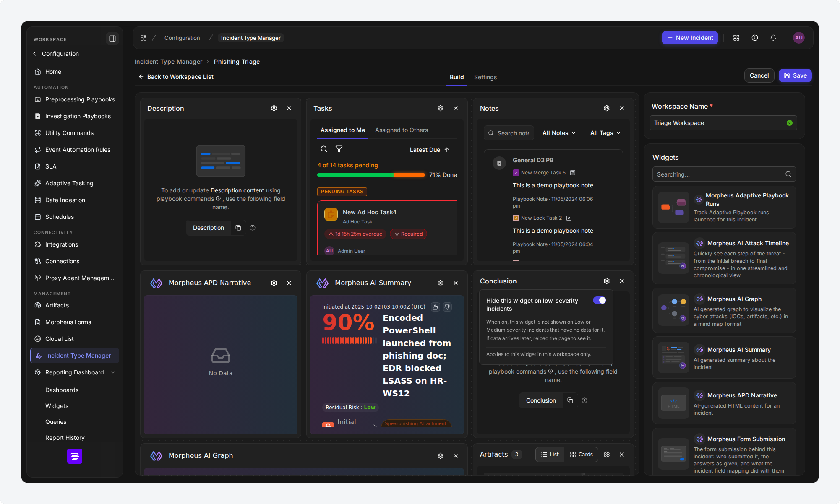Open the notifications bell icon
The image size is (840, 504).
click(773, 38)
